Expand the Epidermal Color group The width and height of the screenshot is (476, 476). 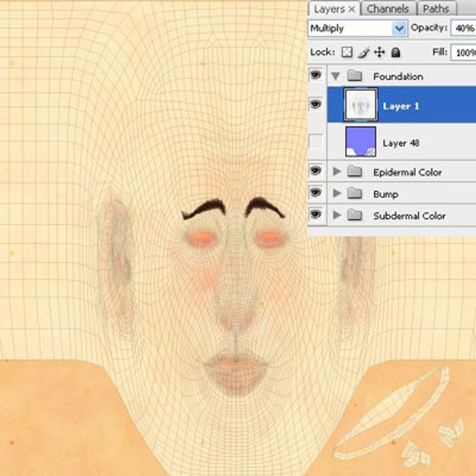pos(336,171)
